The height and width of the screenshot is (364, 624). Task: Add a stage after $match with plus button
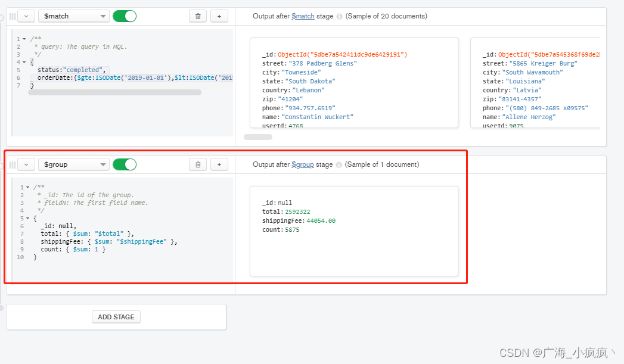tap(219, 16)
